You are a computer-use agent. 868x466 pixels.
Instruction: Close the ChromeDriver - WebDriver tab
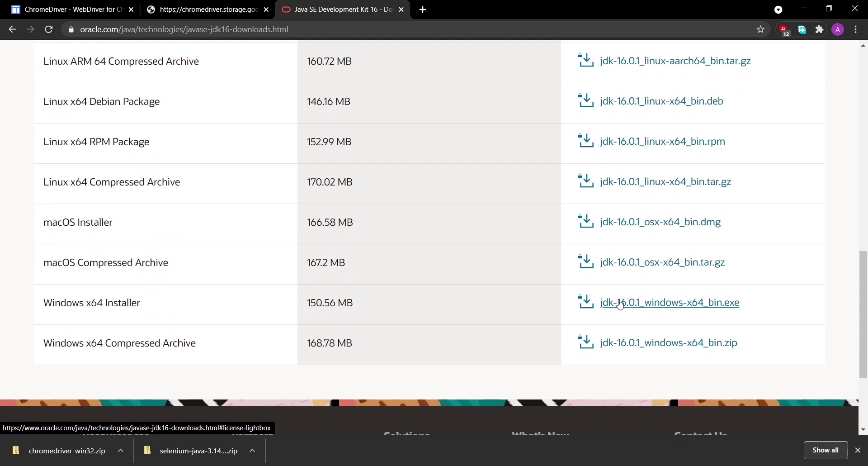(x=131, y=10)
